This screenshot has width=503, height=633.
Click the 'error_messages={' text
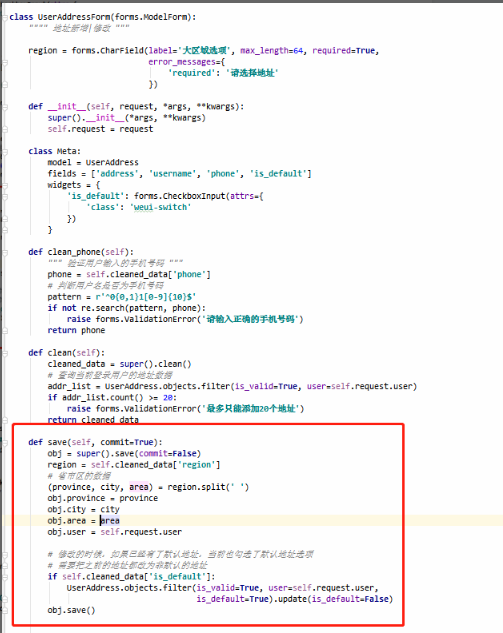(x=187, y=62)
